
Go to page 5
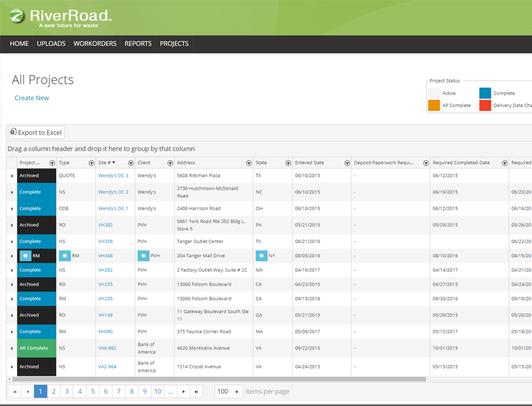tap(92, 391)
